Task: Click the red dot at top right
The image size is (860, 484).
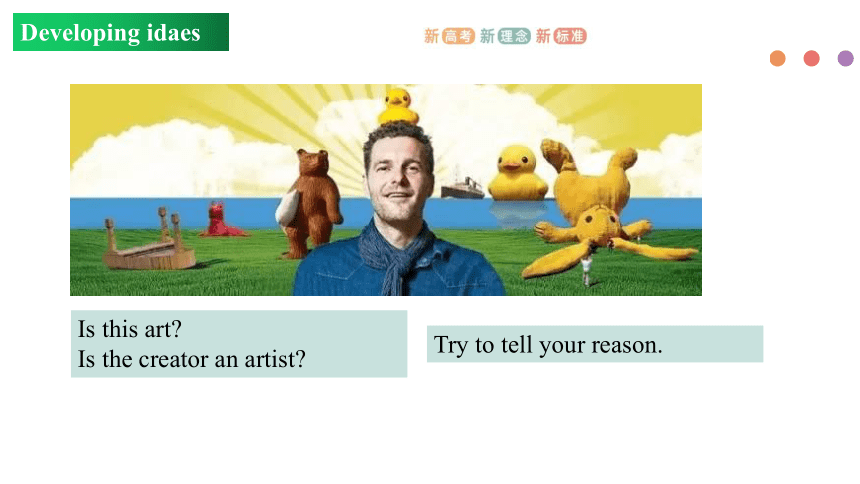Action: [x=811, y=58]
